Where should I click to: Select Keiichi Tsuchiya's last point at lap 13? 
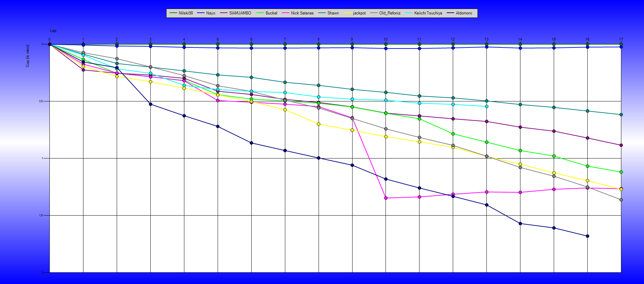486,107
